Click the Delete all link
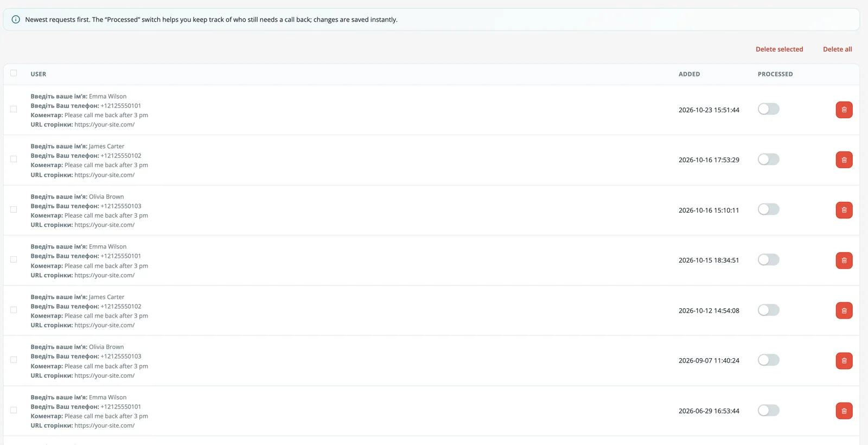Screen dimensions: 868x445 pos(837,49)
